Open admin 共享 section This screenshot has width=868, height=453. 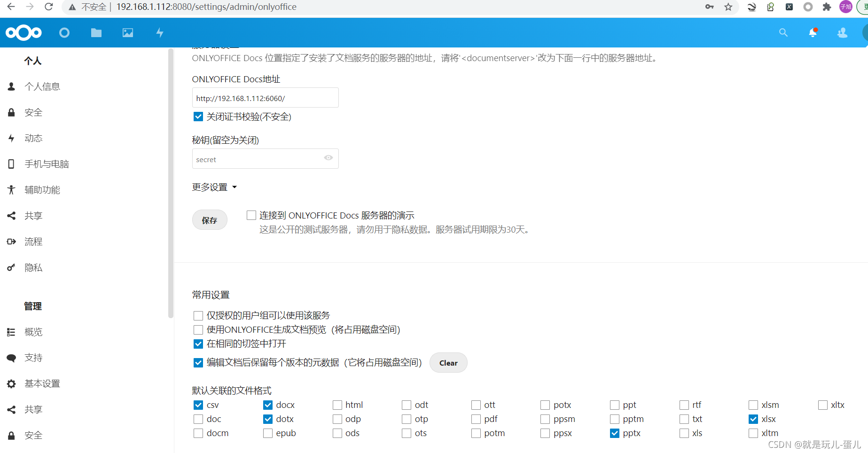coord(34,409)
